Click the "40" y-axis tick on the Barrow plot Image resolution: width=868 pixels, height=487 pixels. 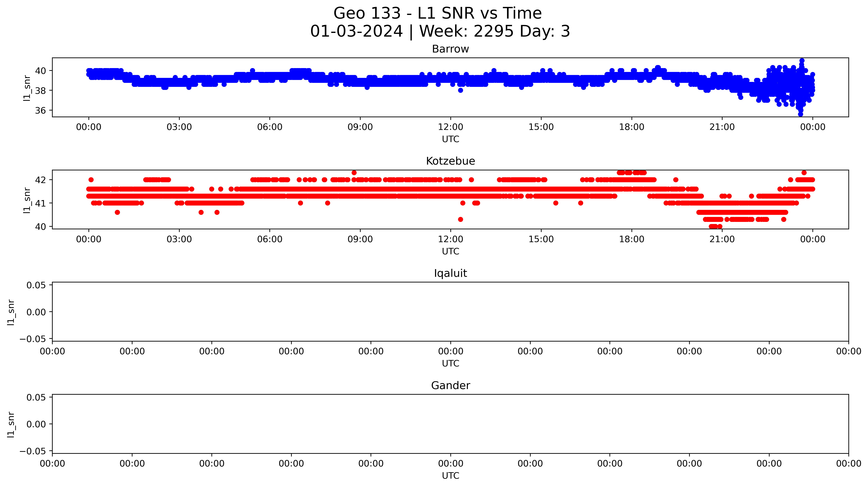[40, 71]
